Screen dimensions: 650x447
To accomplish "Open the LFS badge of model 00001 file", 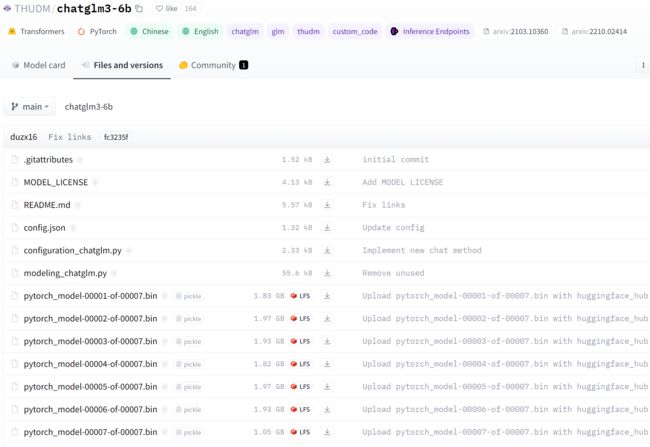I will coord(300,296).
